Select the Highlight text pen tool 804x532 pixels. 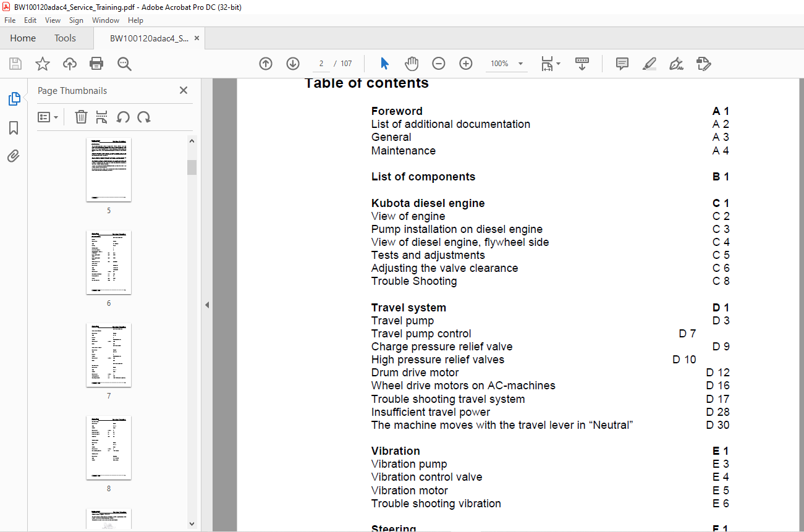tap(649, 64)
